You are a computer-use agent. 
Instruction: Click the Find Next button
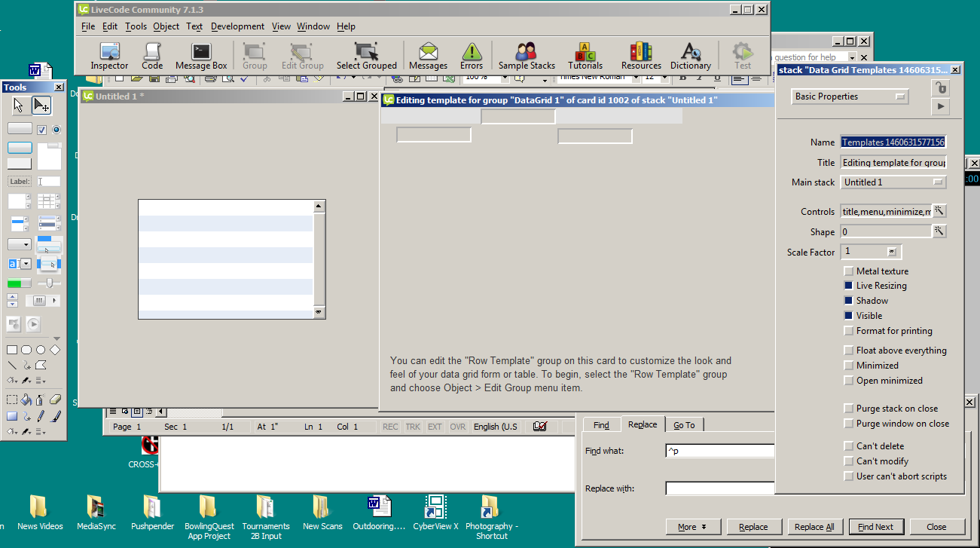[x=875, y=527]
